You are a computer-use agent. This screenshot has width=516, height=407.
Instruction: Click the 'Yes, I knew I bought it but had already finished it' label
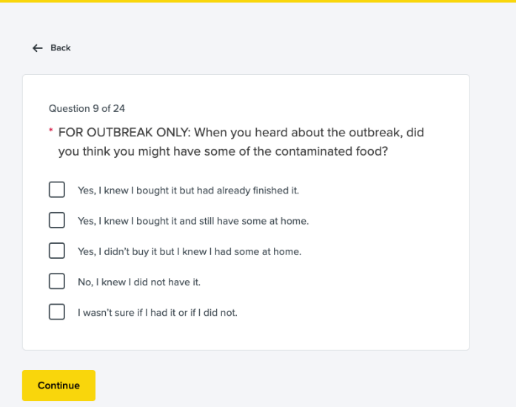tap(188, 190)
